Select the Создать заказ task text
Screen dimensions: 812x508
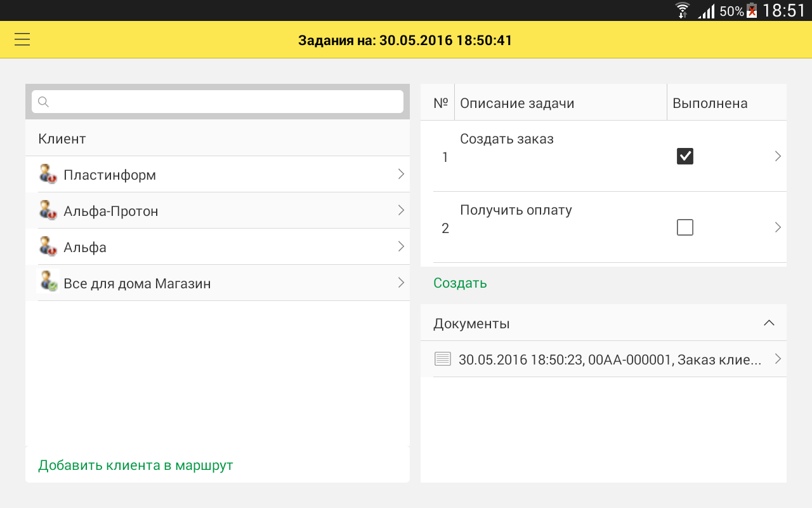click(507, 138)
